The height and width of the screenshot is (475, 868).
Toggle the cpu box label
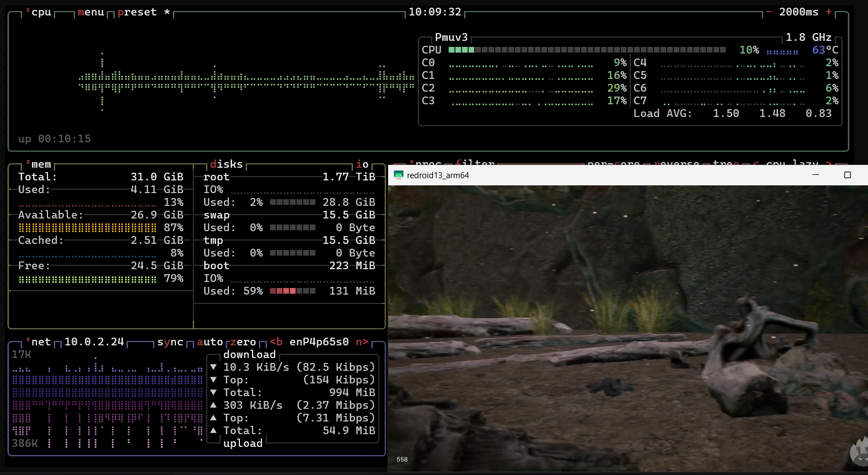click(41, 12)
